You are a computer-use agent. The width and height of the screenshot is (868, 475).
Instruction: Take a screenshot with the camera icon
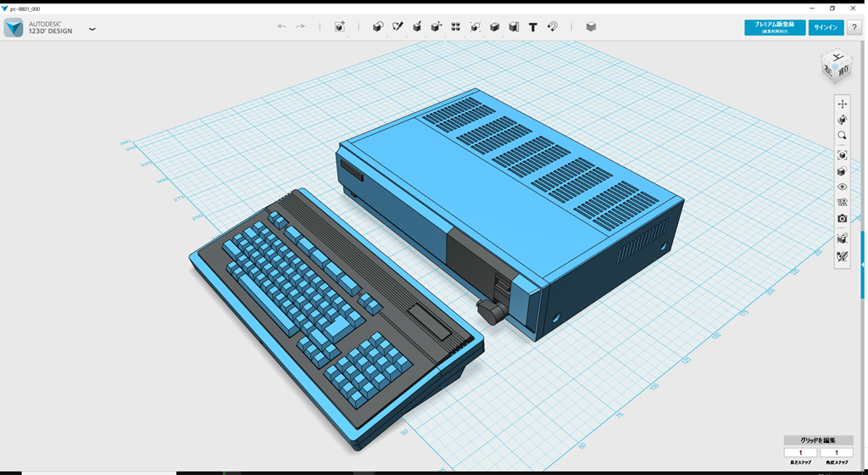(842, 219)
